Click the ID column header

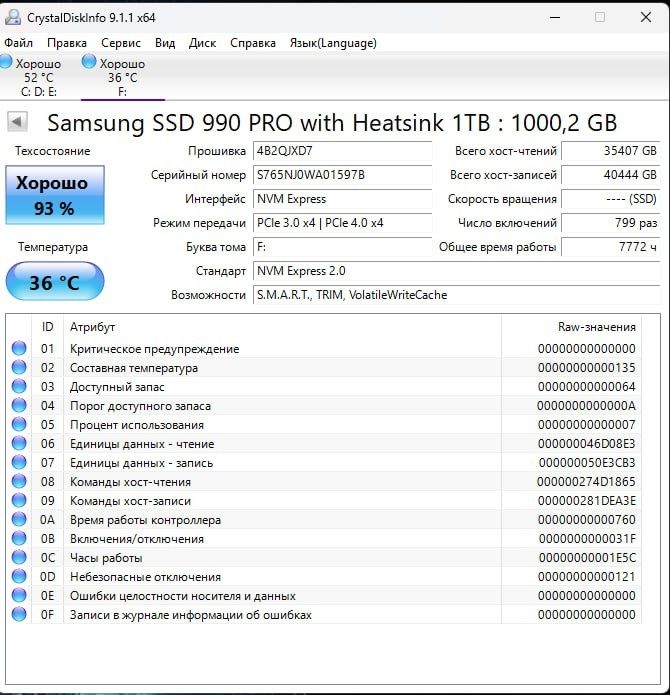tap(47, 327)
